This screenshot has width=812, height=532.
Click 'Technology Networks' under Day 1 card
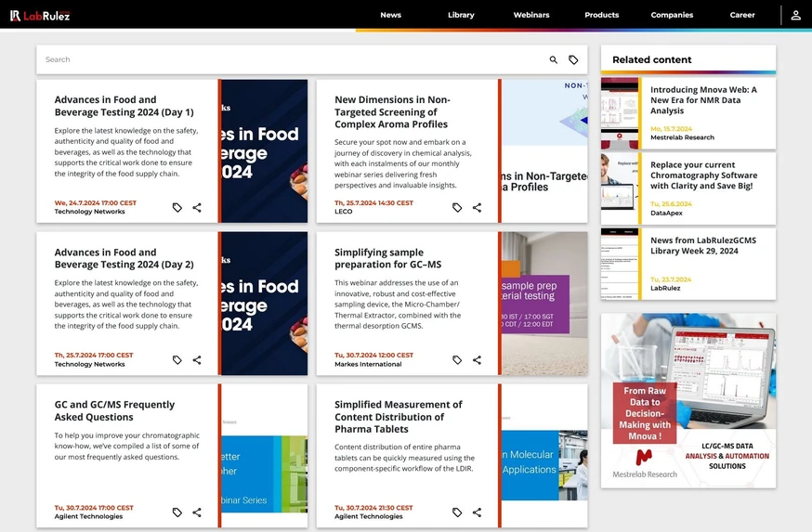point(89,212)
